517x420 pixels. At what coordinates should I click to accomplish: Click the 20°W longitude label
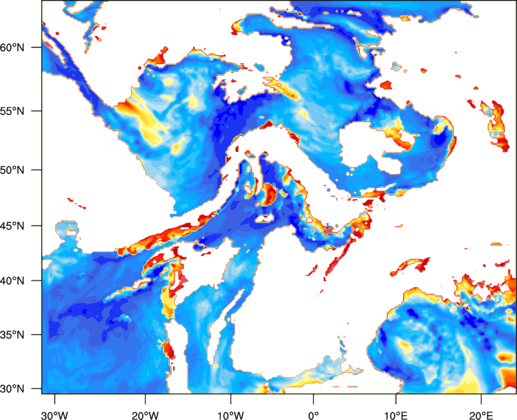145,415
